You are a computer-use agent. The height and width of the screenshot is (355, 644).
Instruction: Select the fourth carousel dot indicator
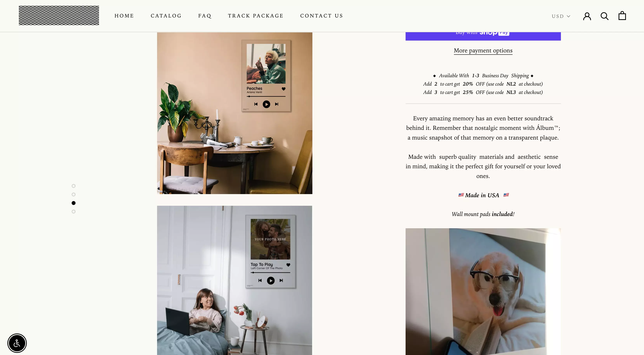(73, 212)
